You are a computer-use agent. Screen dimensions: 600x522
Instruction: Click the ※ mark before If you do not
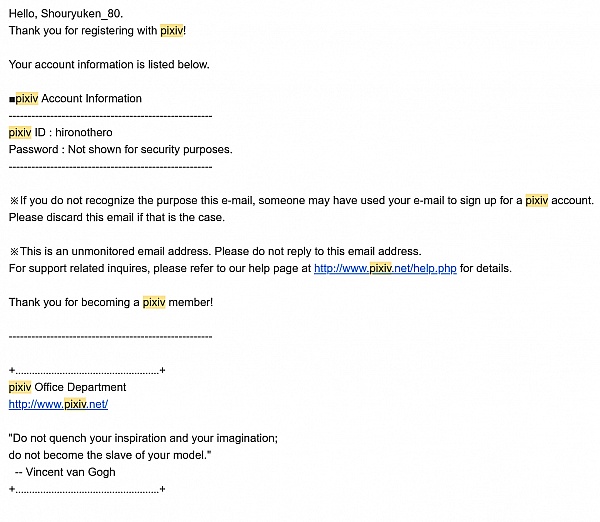click(14, 201)
